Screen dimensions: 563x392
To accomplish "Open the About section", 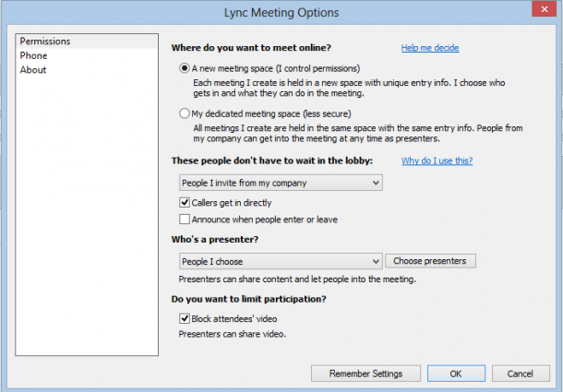I will (x=33, y=70).
